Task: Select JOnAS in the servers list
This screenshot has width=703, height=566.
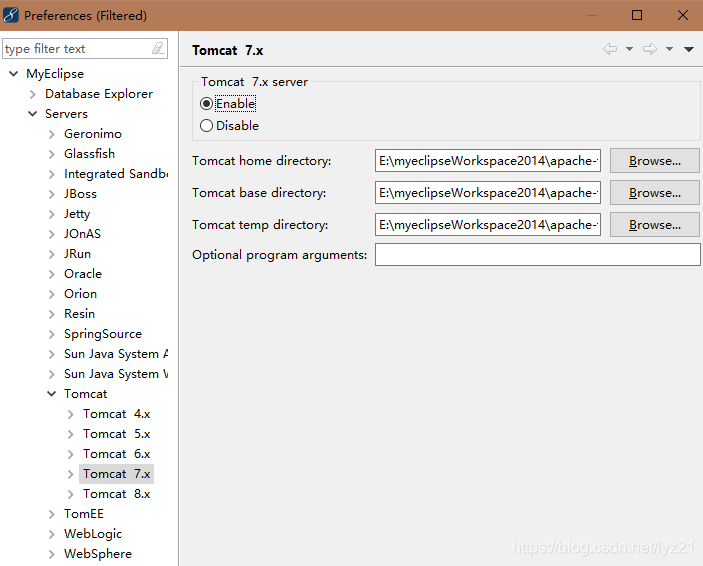Action: [82, 234]
